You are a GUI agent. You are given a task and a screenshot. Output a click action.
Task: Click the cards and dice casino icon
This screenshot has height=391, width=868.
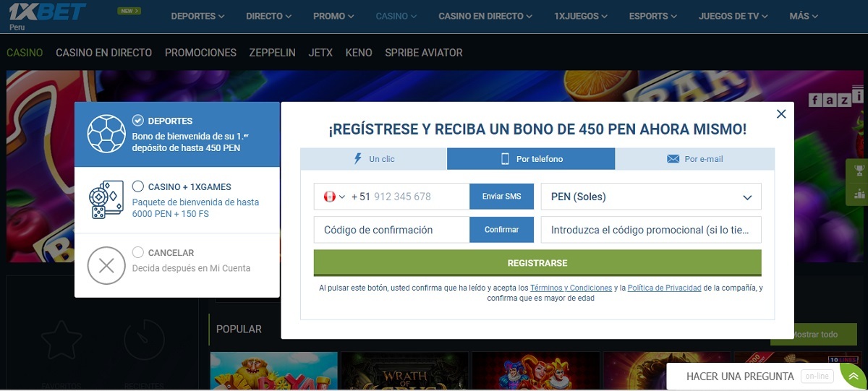[106, 200]
